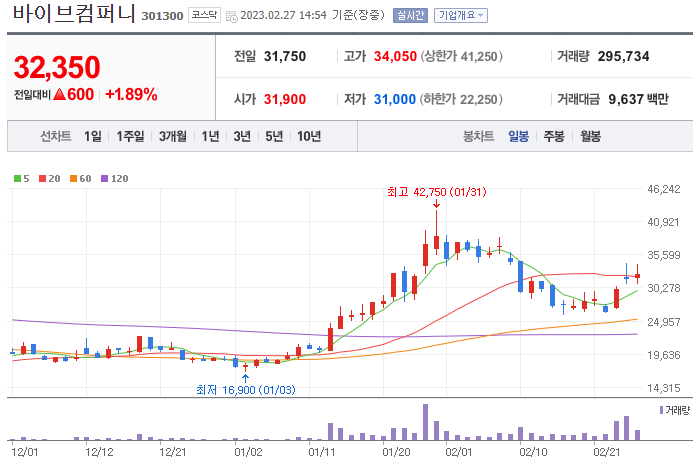Image resolution: width=693 pixels, height=462 pixels.
Task: Select the 1년 line chart tab
Action: coord(210,136)
